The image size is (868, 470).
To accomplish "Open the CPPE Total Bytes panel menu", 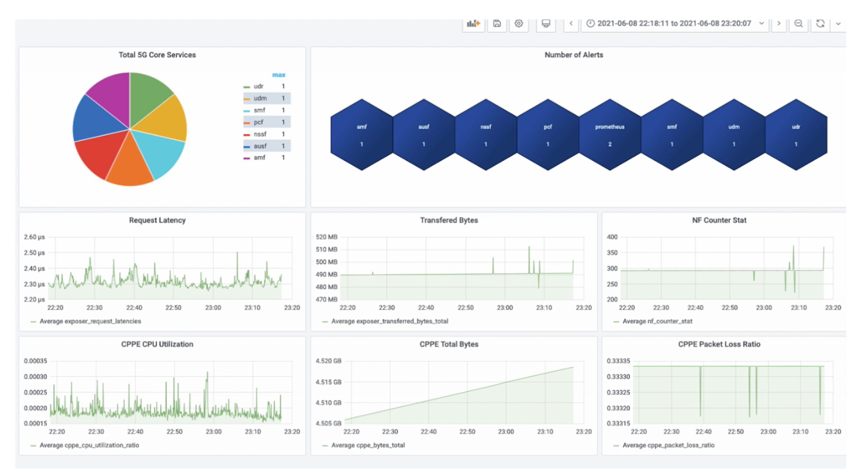I will [x=449, y=344].
